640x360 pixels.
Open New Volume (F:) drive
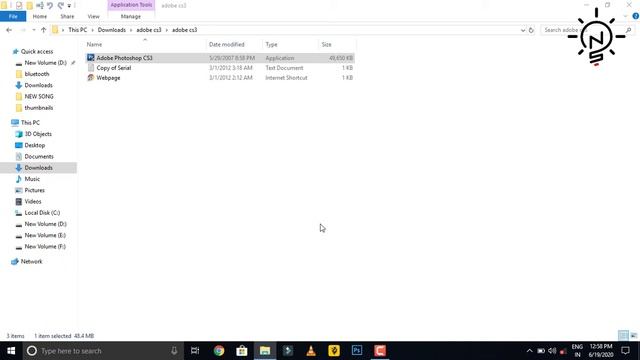tap(45, 247)
